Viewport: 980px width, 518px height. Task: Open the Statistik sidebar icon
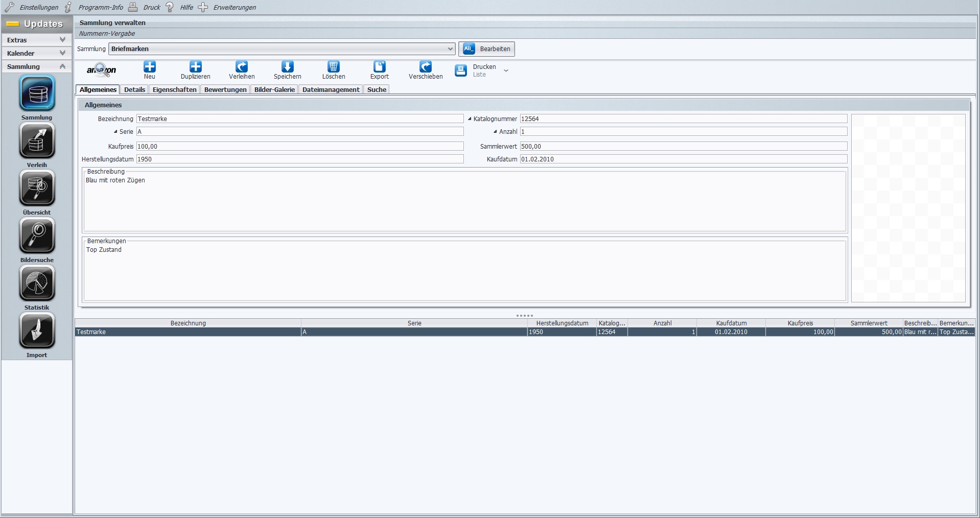37,283
